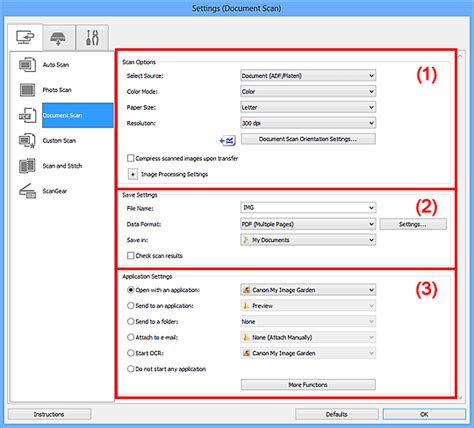Viewport: 474px width, 428px height.
Task: Click the Start OCR application dropdown
Action: click(x=308, y=353)
